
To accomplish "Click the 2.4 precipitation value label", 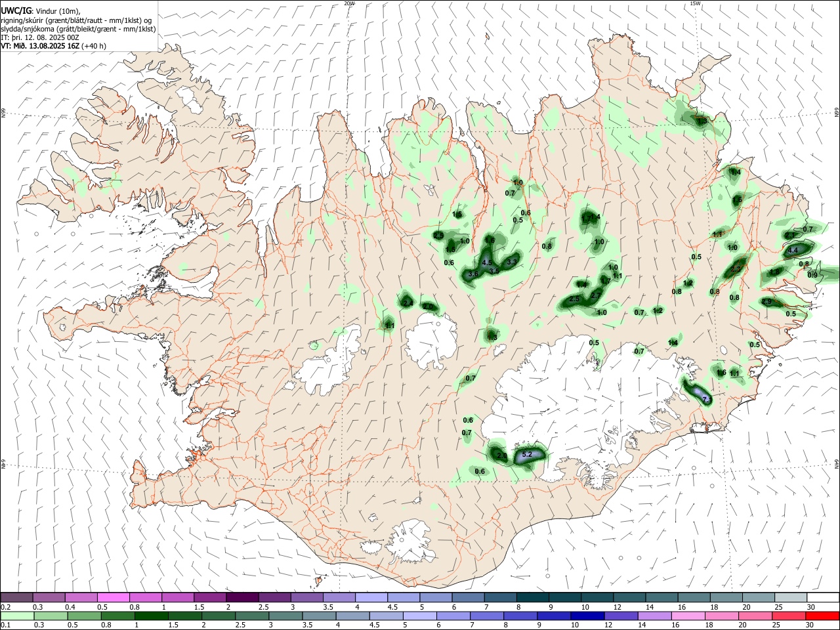I will click(408, 303).
